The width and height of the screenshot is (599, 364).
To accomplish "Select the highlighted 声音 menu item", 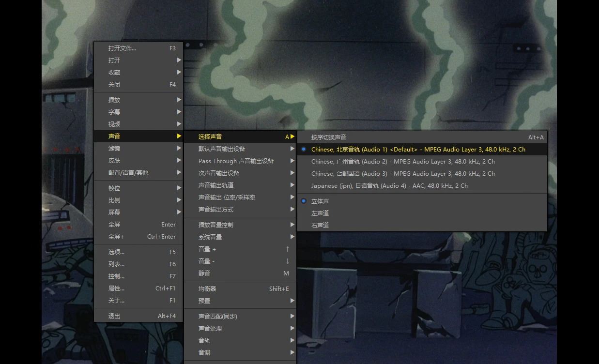I will (138, 136).
